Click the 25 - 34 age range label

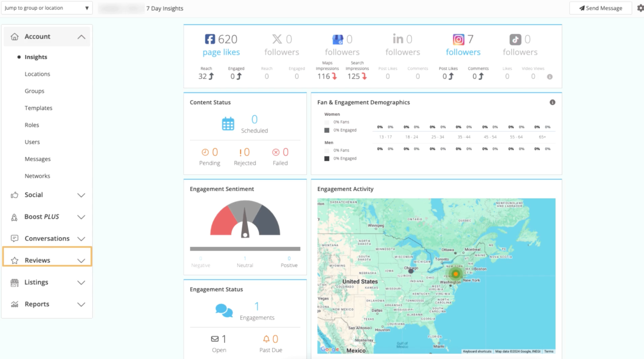(x=438, y=137)
